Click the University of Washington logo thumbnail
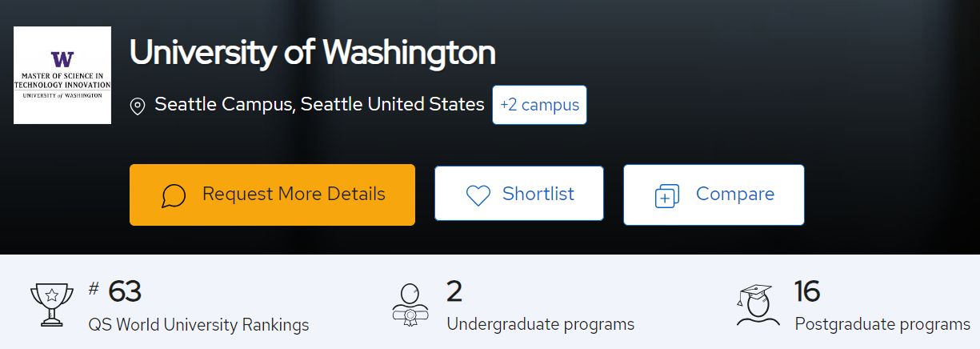980x349 pixels. (x=62, y=75)
